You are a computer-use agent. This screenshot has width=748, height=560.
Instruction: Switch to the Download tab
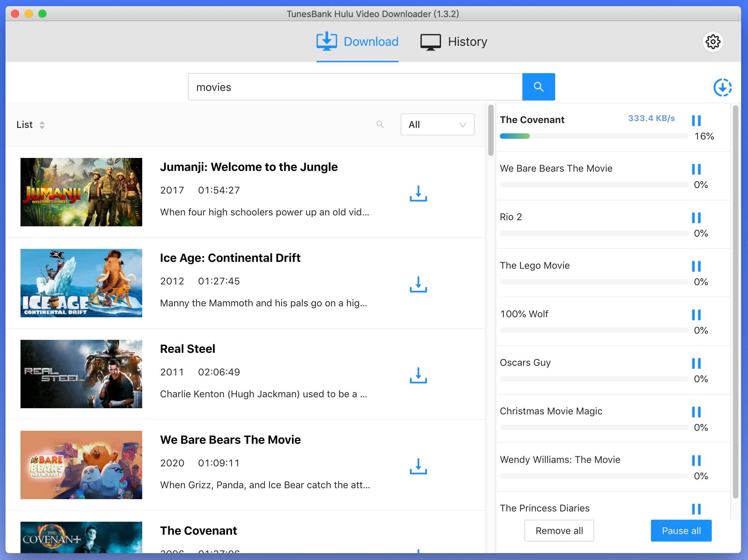tap(357, 41)
